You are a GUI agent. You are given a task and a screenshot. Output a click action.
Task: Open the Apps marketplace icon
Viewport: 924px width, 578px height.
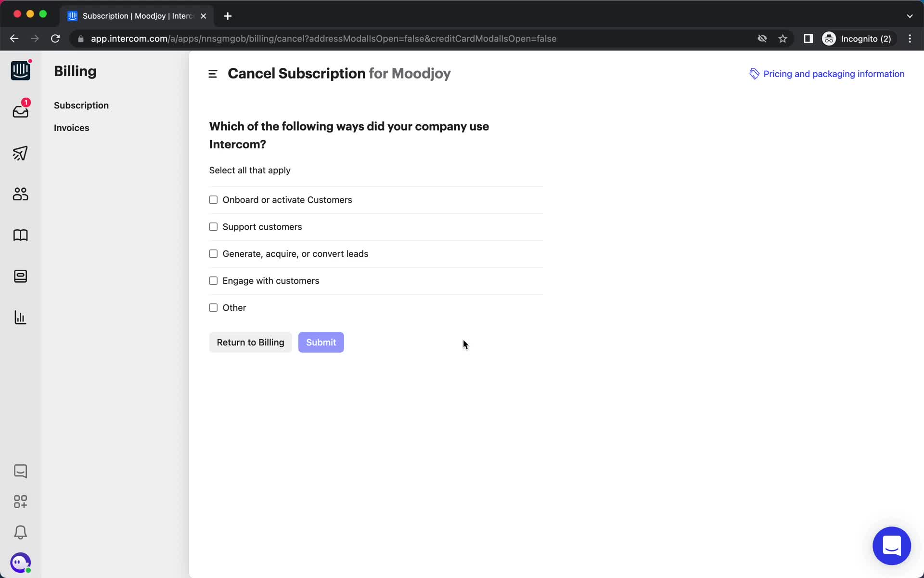coord(20,501)
